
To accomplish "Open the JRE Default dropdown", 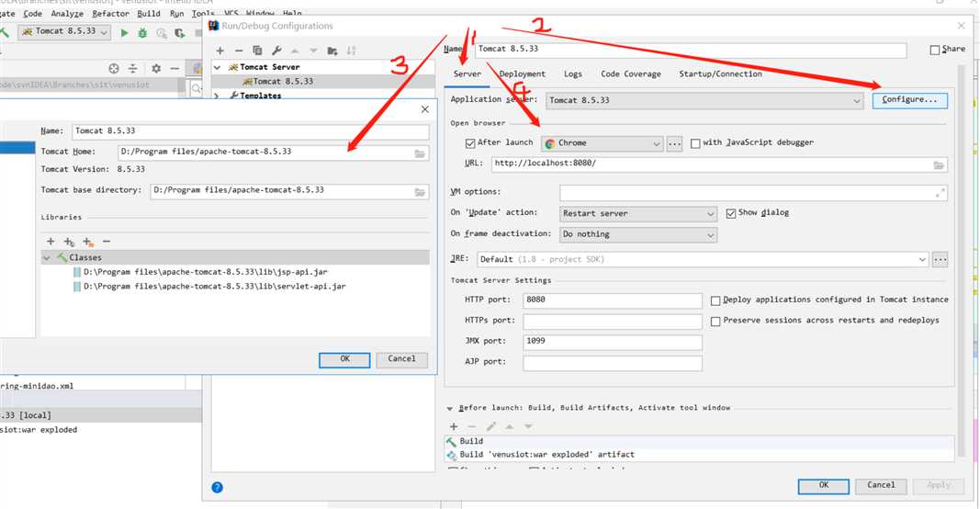I will click(704, 259).
